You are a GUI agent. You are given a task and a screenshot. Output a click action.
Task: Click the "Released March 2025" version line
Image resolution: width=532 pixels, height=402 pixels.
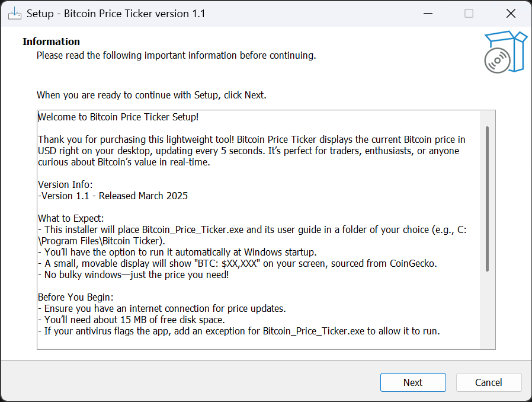point(113,196)
